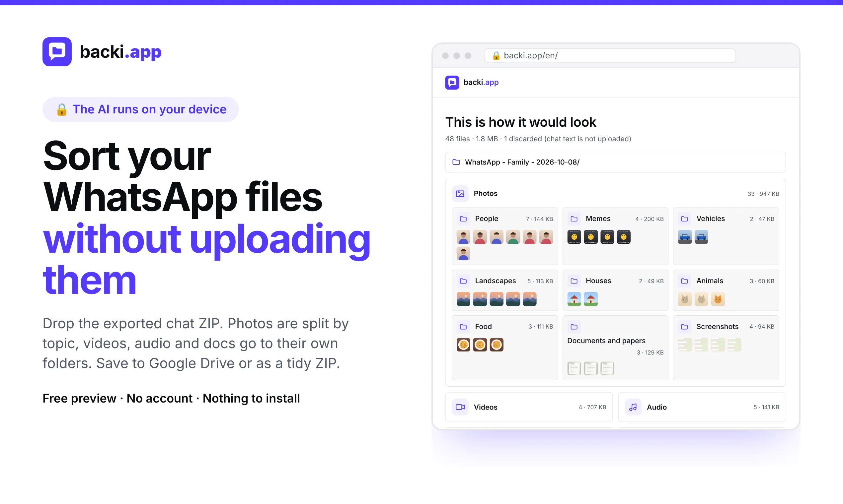The width and height of the screenshot is (843, 504).
Task: Click the Documents and papers folder icon
Action: (x=574, y=327)
